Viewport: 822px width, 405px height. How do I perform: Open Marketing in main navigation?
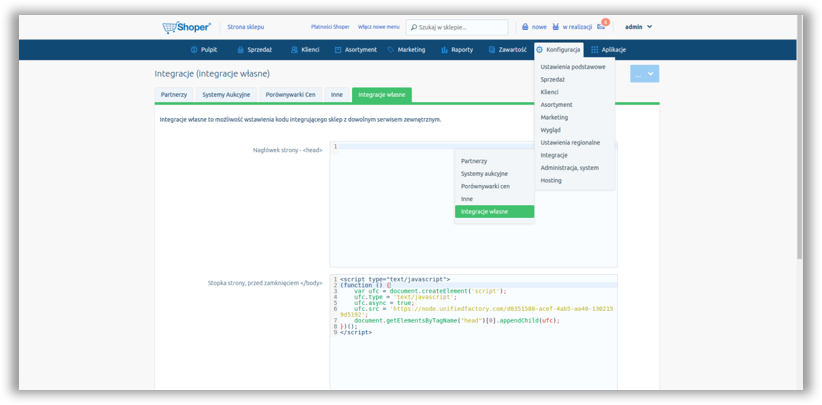[406, 50]
